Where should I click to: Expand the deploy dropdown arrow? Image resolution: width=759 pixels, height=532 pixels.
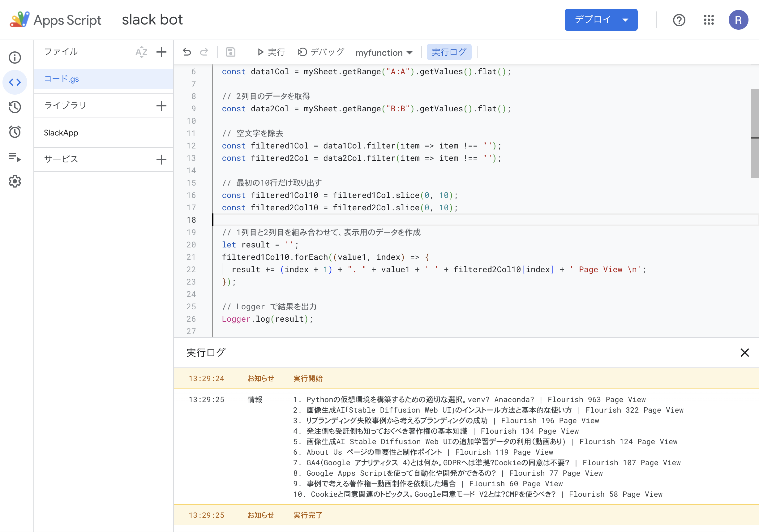(625, 20)
